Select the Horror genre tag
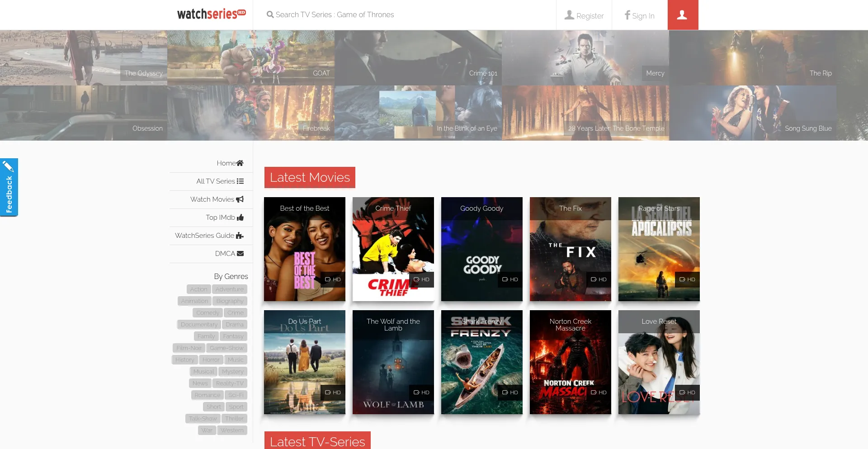Viewport: 868px width, 449px height. click(x=211, y=360)
